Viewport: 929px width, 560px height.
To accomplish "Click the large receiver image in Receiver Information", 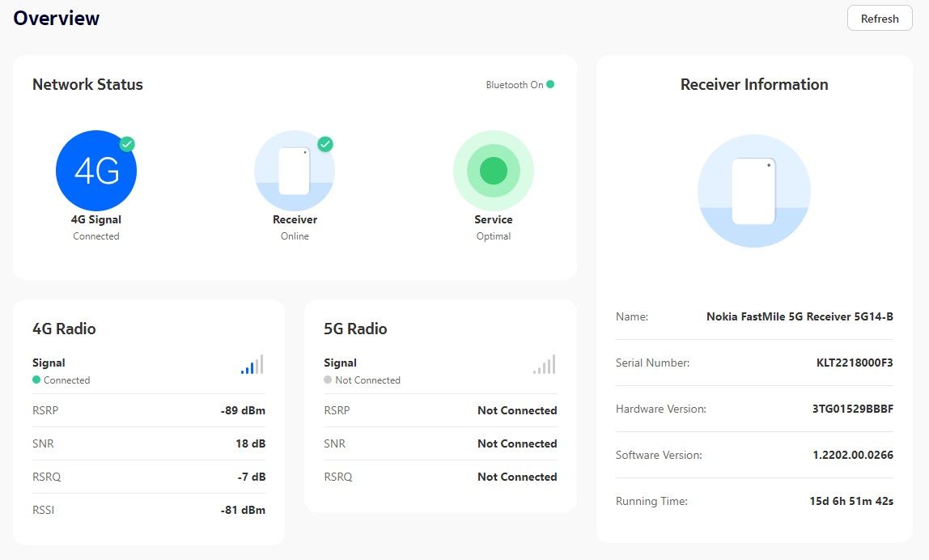I will coord(753,191).
